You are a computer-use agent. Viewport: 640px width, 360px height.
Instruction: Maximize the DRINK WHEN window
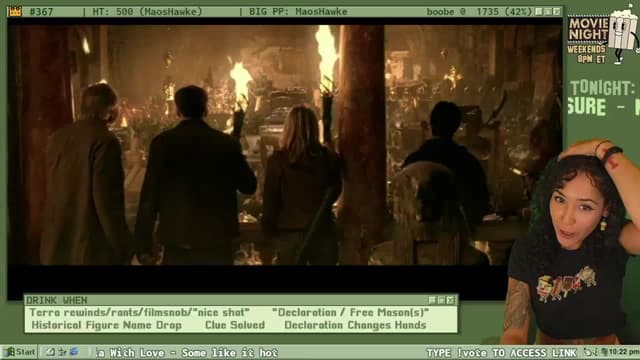pos(442,300)
